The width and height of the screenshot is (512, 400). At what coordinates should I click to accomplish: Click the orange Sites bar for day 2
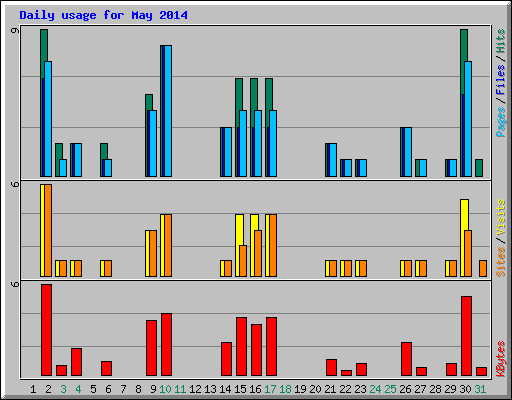48,230
